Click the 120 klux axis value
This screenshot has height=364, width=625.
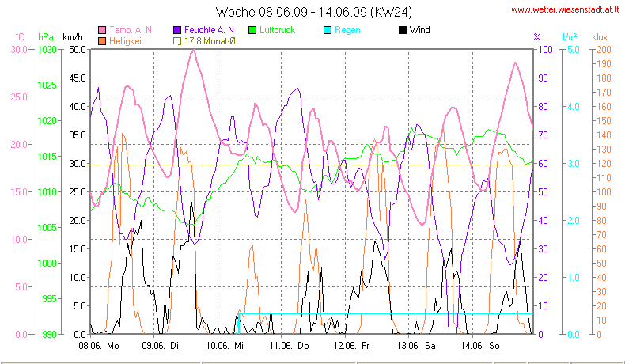tap(604, 164)
